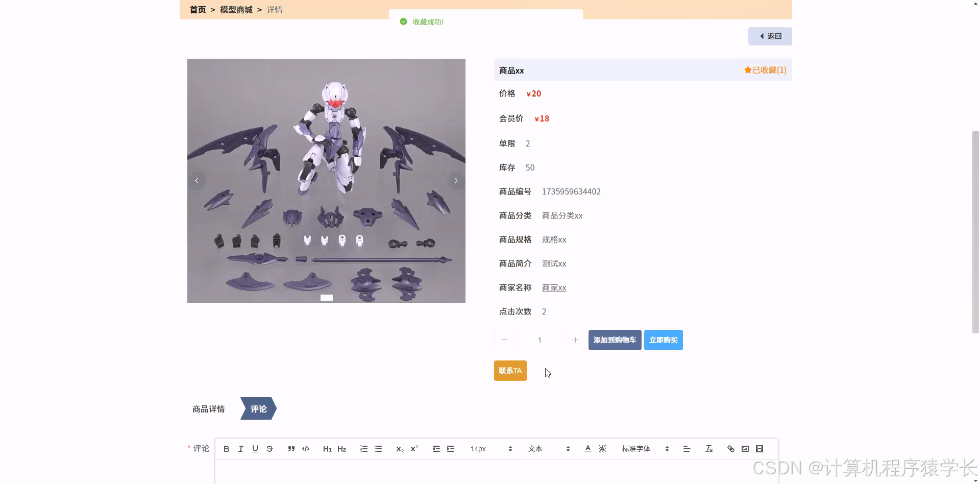This screenshot has width=980, height=484.
Task: Apply H1 heading in the comment editor
Action: tap(327, 449)
